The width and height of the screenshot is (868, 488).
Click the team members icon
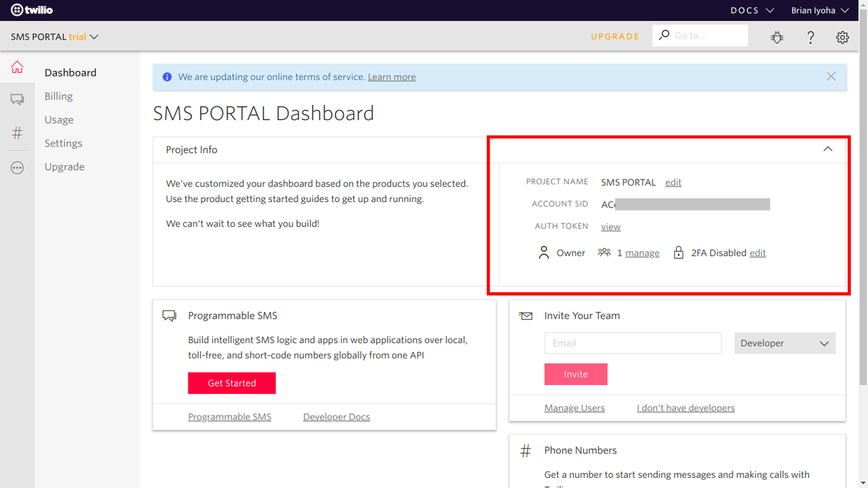[x=604, y=252]
